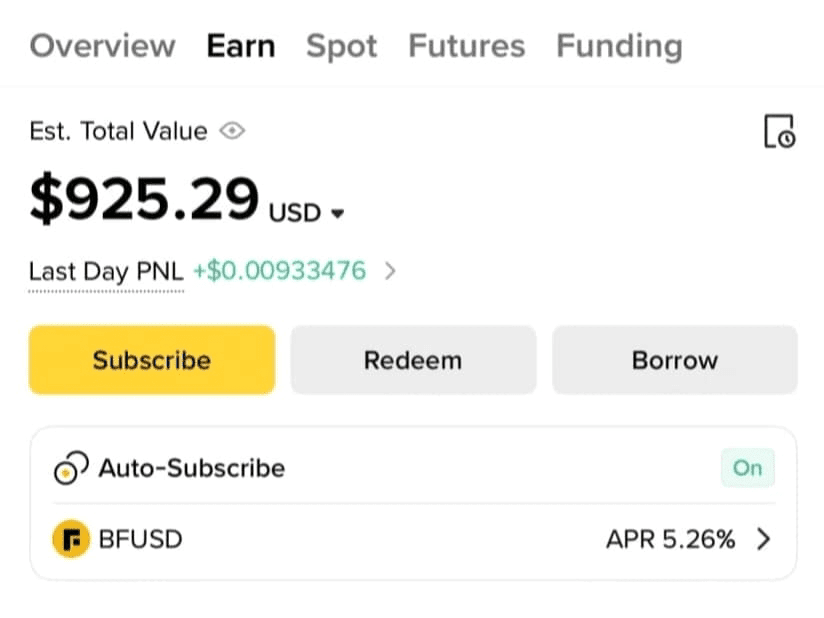Select the Earn tab
Viewport: 824px width, 618px height.
coord(241,46)
